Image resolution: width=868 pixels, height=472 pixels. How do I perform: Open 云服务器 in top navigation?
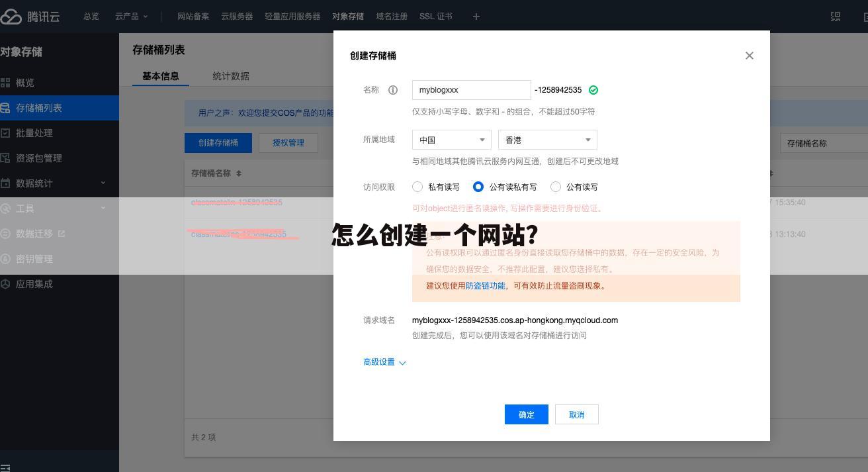237,17
